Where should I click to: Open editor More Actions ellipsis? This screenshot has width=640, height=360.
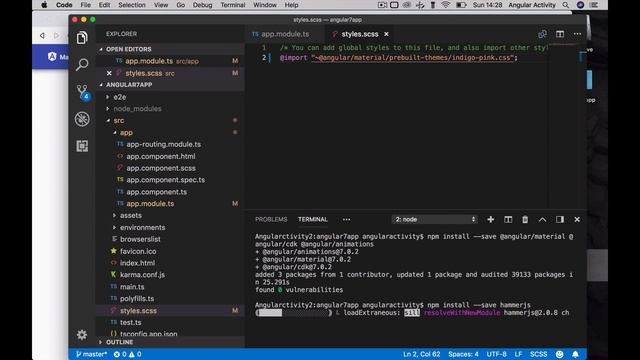[577, 34]
